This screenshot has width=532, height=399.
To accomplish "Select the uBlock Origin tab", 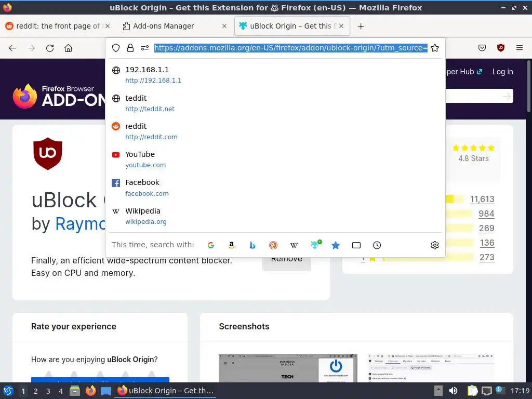I will 292,26.
